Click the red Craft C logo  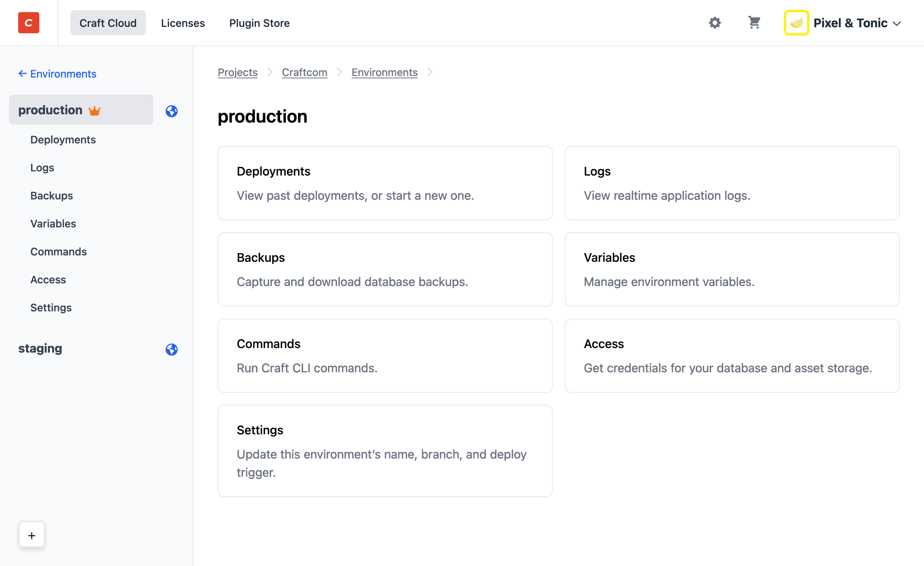coord(29,23)
